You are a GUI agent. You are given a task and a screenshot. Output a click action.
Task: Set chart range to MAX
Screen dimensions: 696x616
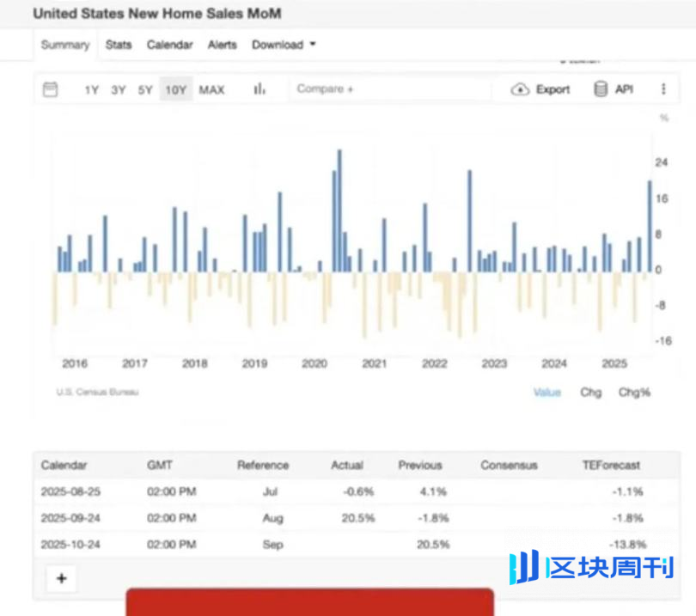pyautogui.click(x=211, y=89)
